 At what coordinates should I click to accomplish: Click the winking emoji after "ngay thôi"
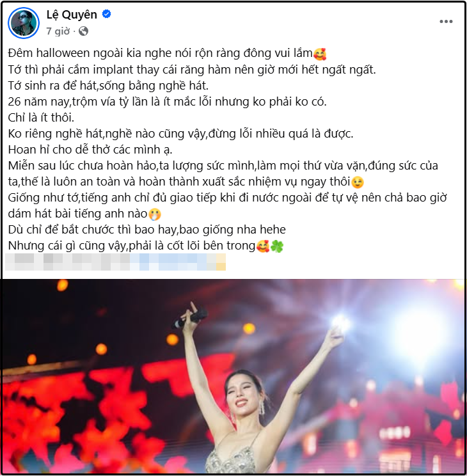click(358, 182)
